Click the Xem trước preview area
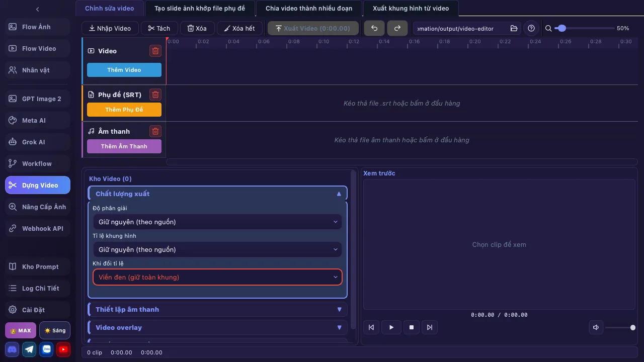This screenshot has height=362, width=644. pyautogui.click(x=499, y=244)
